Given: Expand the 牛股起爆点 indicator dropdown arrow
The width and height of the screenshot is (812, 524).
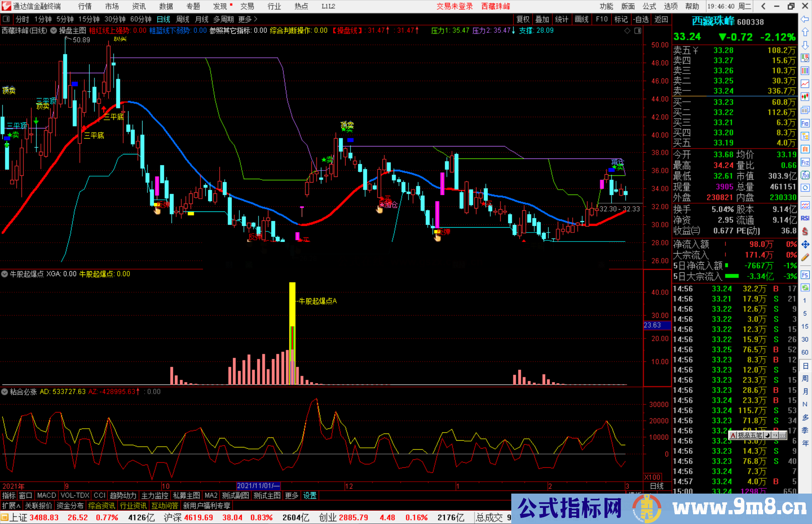Looking at the screenshot, I should point(5,274).
